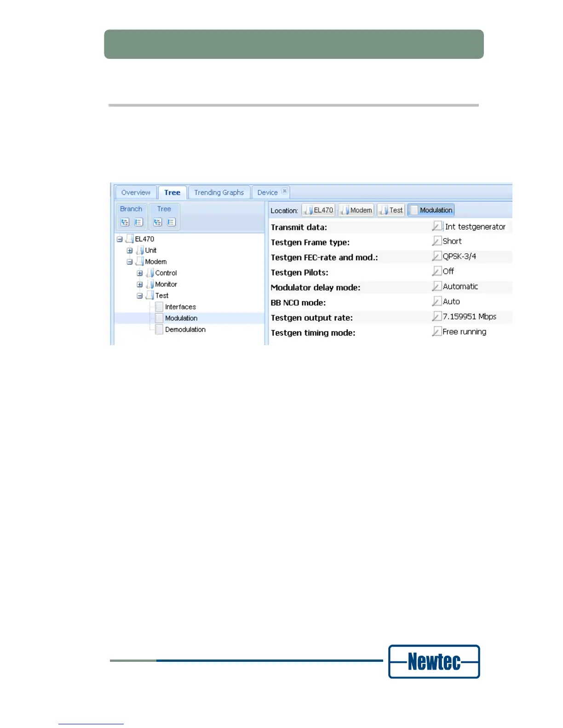Edit Modulator delay mode pencil icon
The height and width of the screenshot is (728, 563).
(x=437, y=286)
